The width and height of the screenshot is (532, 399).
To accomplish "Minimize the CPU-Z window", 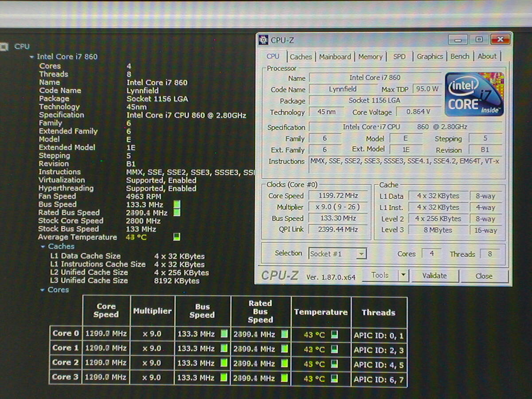I will point(458,39).
